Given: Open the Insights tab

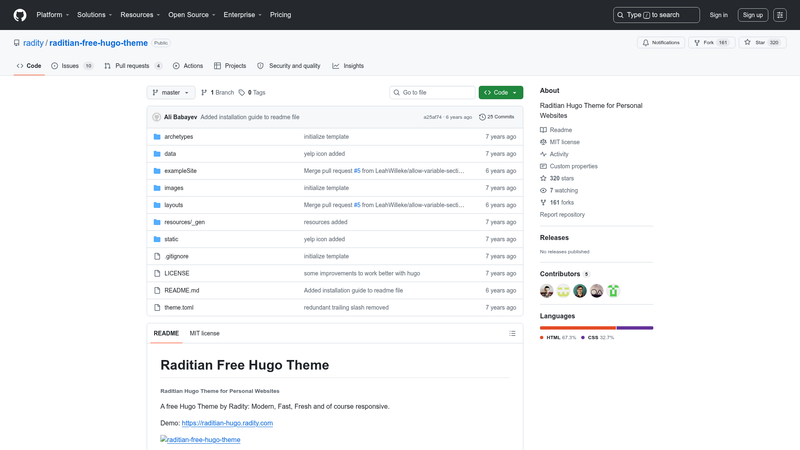Looking at the screenshot, I should pos(348,66).
